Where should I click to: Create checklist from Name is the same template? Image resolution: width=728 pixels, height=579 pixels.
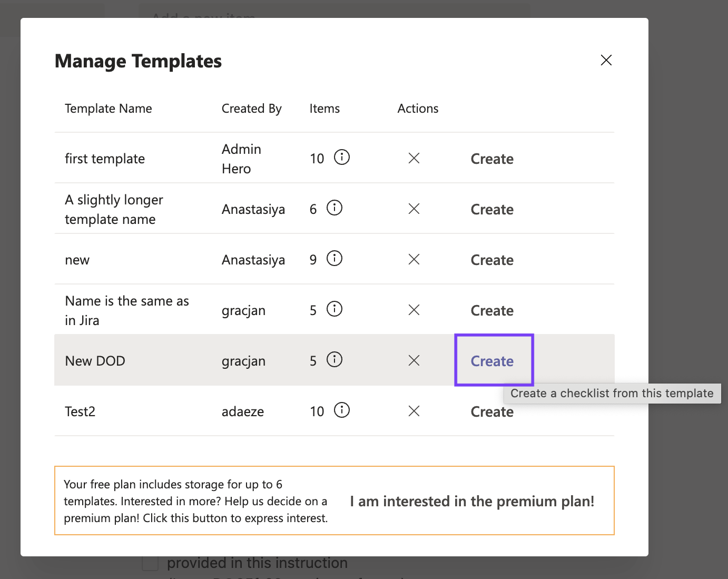pyautogui.click(x=492, y=311)
